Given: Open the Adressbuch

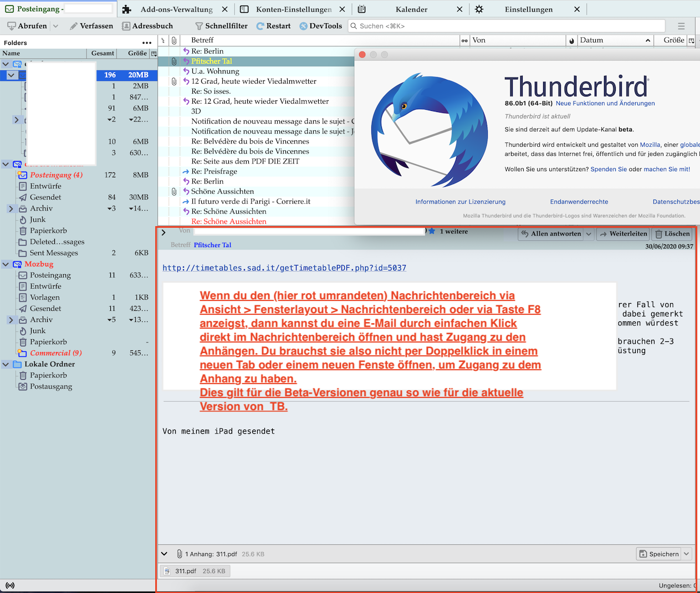Looking at the screenshot, I should point(147,26).
